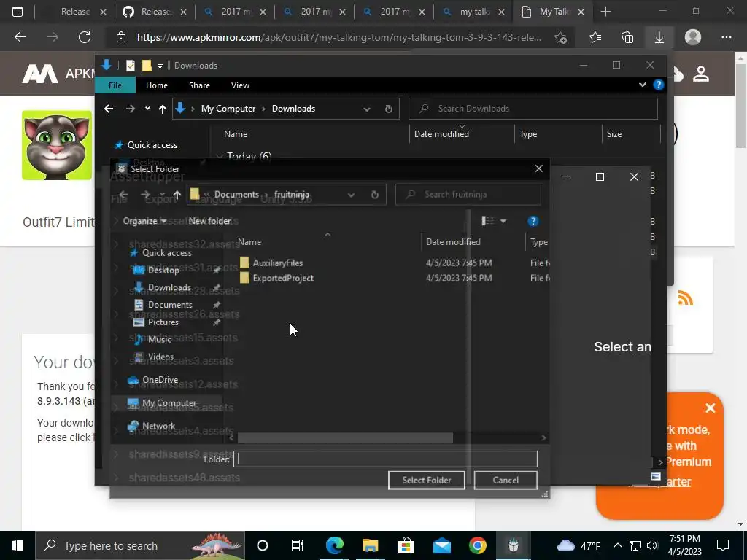This screenshot has width=747, height=560.
Task: Select Documents in dialog navigation pane
Action: (170, 305)
